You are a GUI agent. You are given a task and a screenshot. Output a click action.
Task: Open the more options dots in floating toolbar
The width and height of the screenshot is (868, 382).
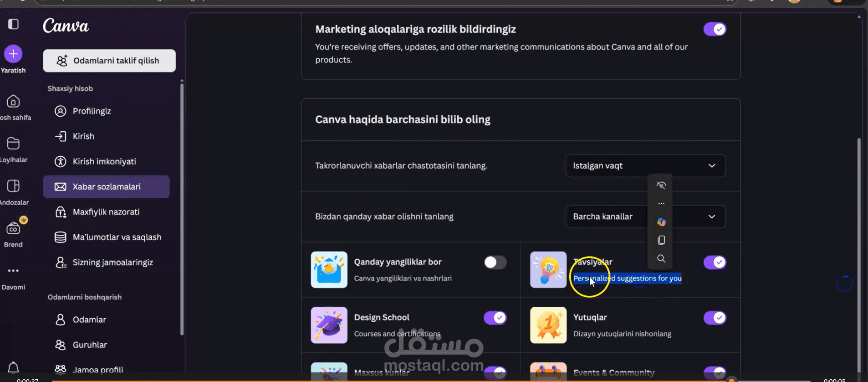point(661,204)
